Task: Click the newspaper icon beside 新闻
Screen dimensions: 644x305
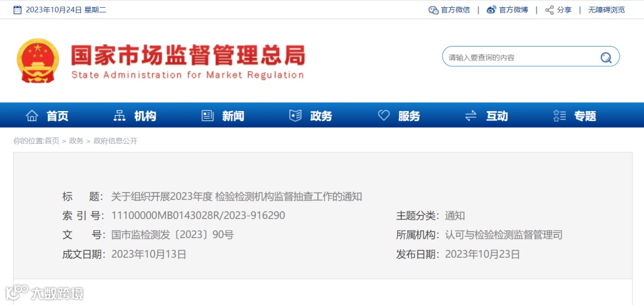Action: [208, 116]
